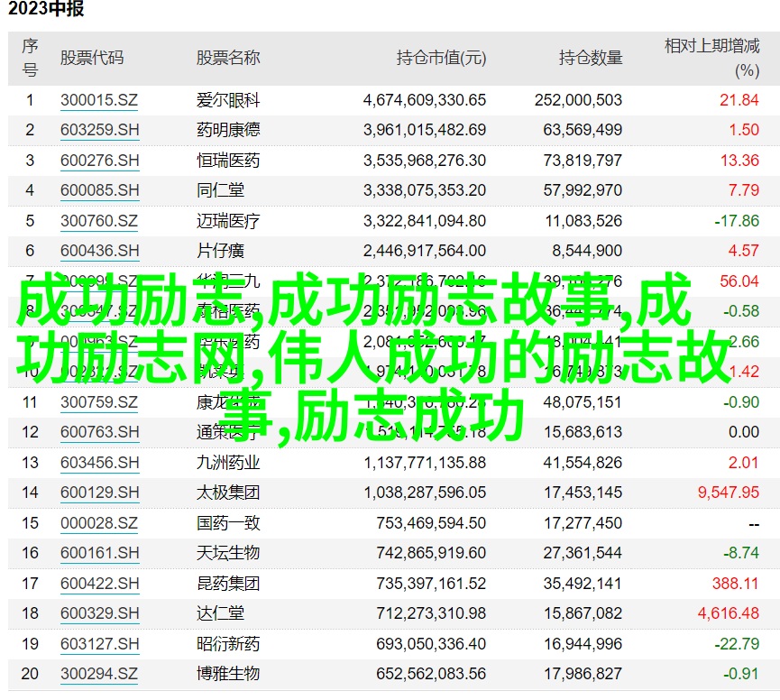Click the change value -17.86
Image resolution: width=780 pixels, height=700 pixels.
pyautogui.click(x=737, y=221)
